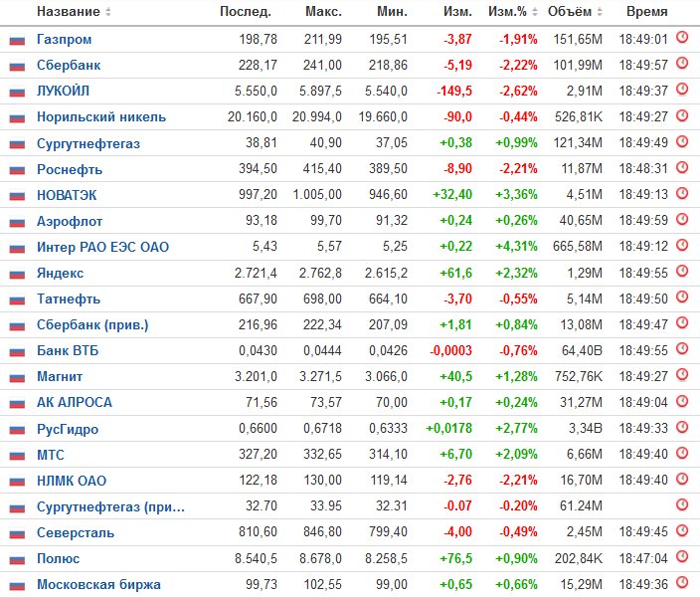700x598 pixels.
Task: Click the Время column header
Action: coord(647,12)
